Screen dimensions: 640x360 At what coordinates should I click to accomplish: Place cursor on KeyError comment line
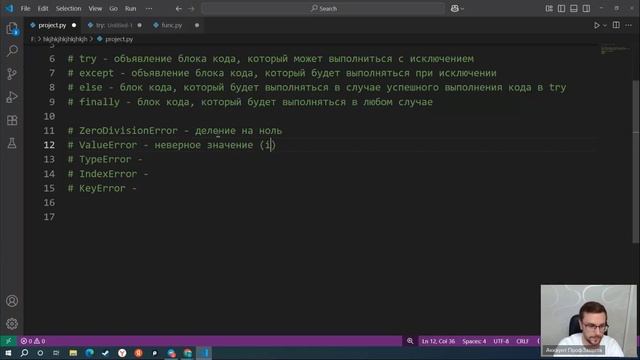coord(102,188)
